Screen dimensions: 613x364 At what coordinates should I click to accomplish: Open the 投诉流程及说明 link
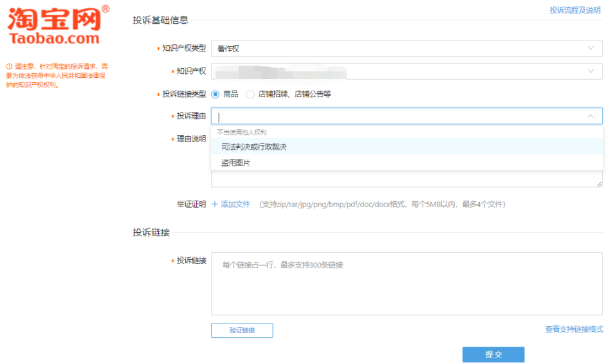pyautogui.click(x=574, y=10)
